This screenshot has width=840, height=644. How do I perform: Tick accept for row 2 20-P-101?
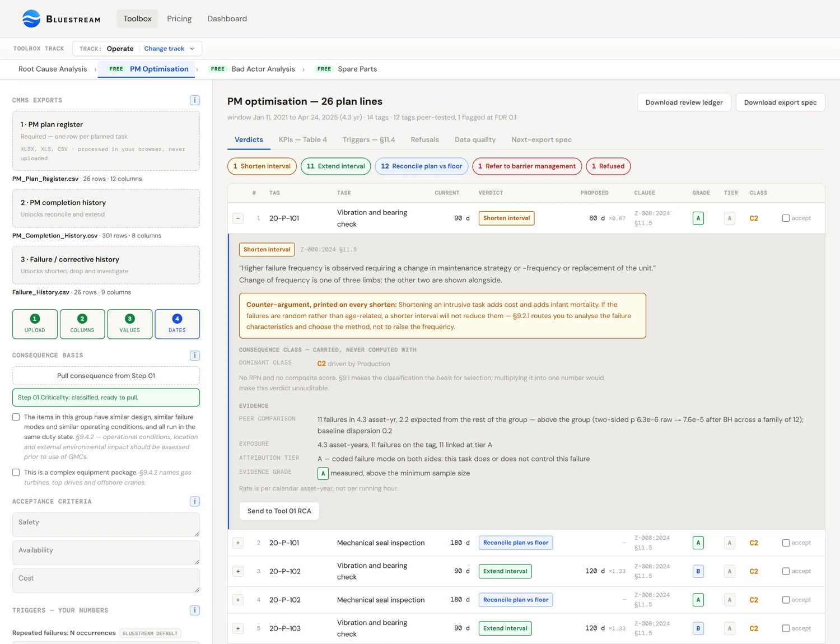786,543
